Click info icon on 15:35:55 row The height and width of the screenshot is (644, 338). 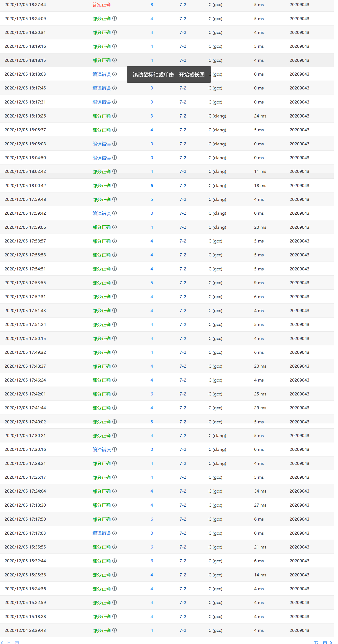115,547
